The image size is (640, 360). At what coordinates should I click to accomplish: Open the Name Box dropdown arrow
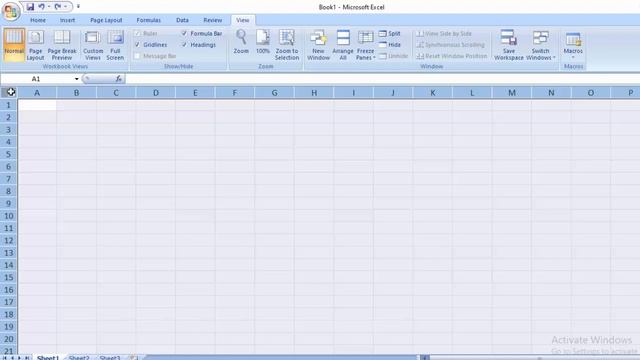coord(76,79)
